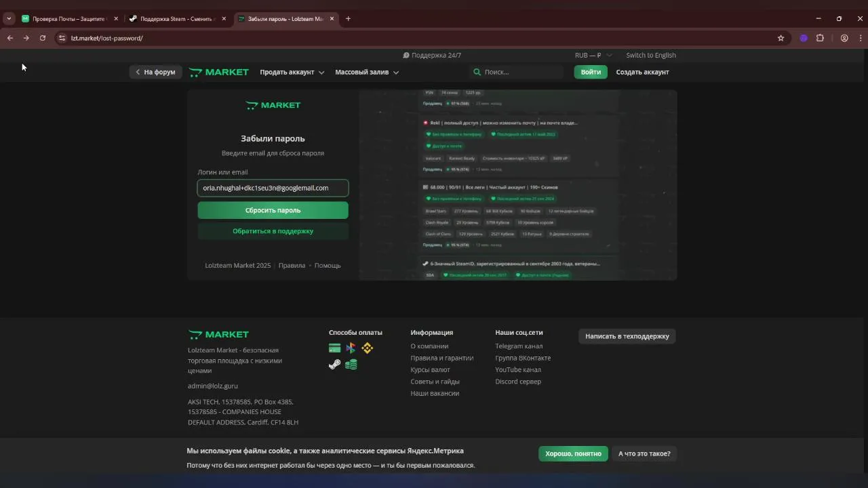Click the Binance payment icon
868x488 pixels.
[x=367, y=348]
